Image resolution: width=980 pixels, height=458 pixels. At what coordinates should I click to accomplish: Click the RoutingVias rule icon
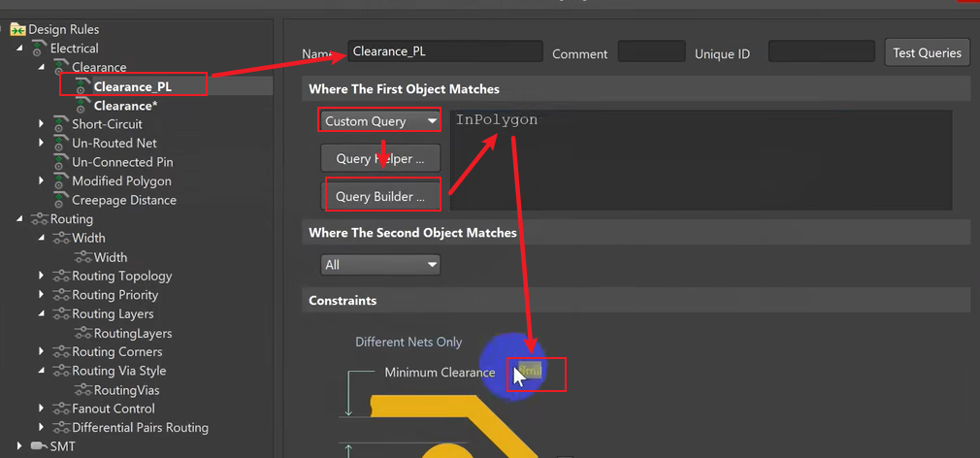tap(83, 390)
